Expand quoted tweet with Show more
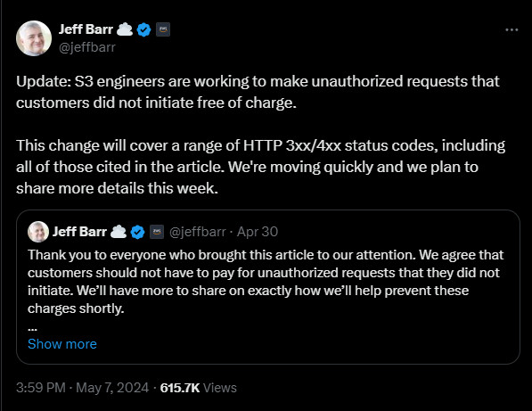 pyautogui.click(x=62, y=344)
